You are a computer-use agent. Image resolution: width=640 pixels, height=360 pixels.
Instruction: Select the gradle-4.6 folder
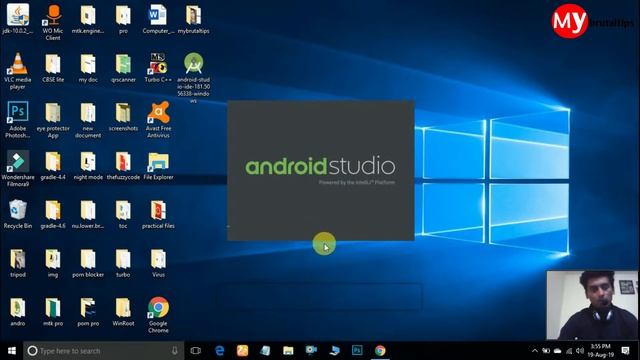[53, 214]
